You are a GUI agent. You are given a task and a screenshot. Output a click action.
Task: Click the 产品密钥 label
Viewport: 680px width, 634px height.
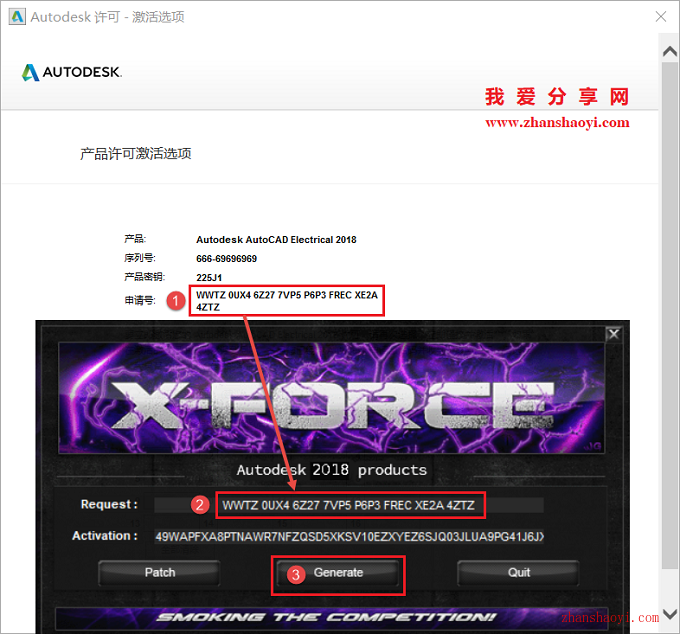click(x=144, y=277)
